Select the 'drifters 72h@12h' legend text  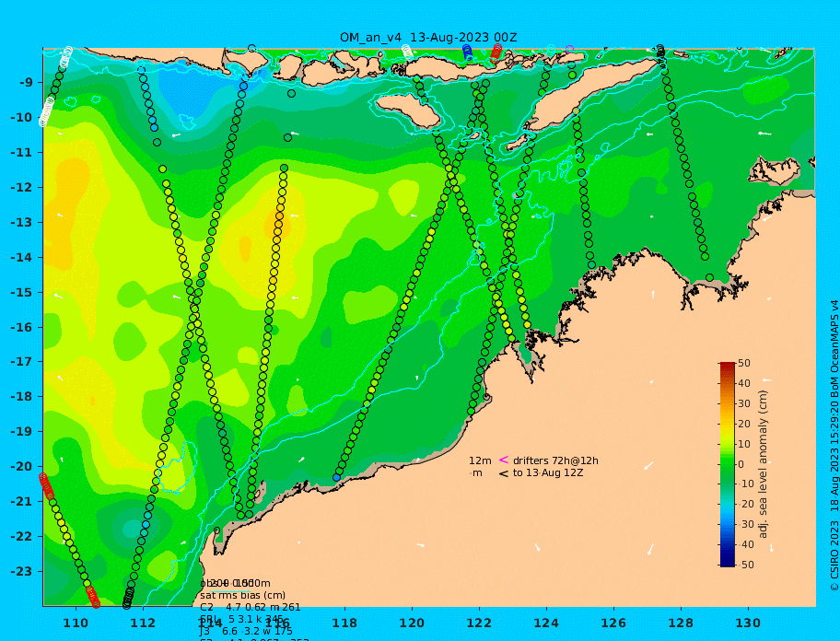[555, 460]
